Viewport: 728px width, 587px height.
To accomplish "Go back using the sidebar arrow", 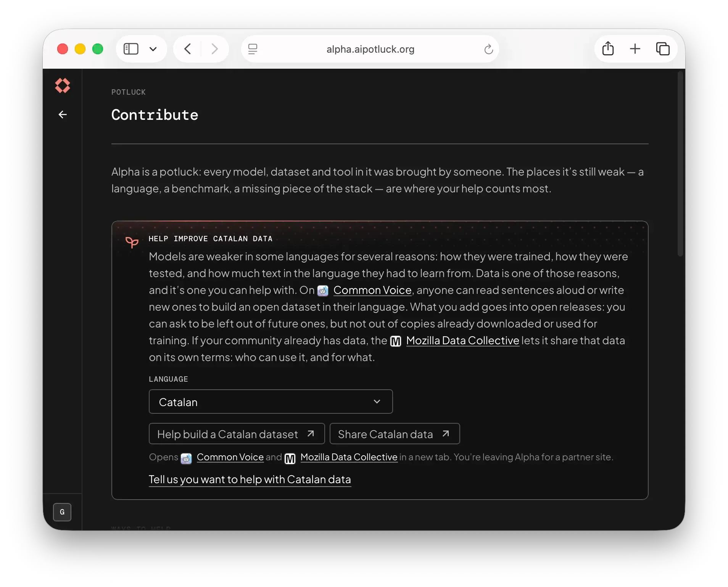I will coord(63,114).
